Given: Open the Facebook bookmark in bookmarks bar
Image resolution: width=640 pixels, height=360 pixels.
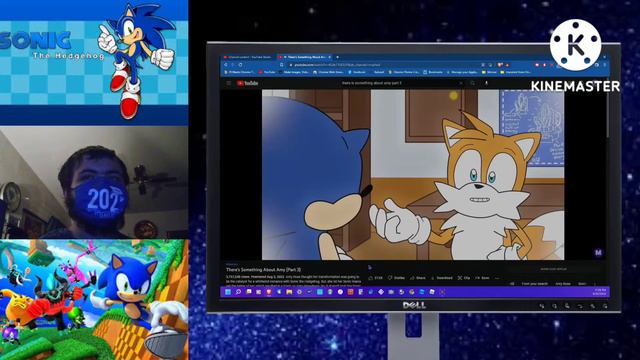Looking at the screenshot, I should click(357, 72).
